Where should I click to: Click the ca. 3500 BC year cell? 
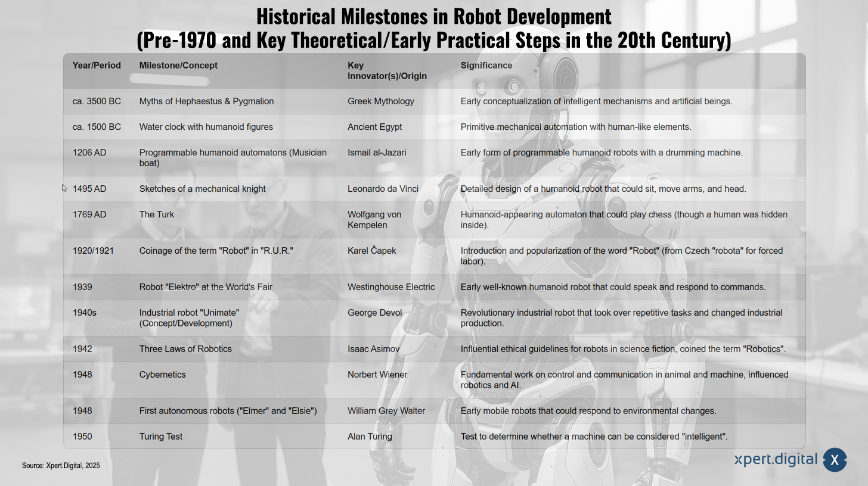coord(97,101)
